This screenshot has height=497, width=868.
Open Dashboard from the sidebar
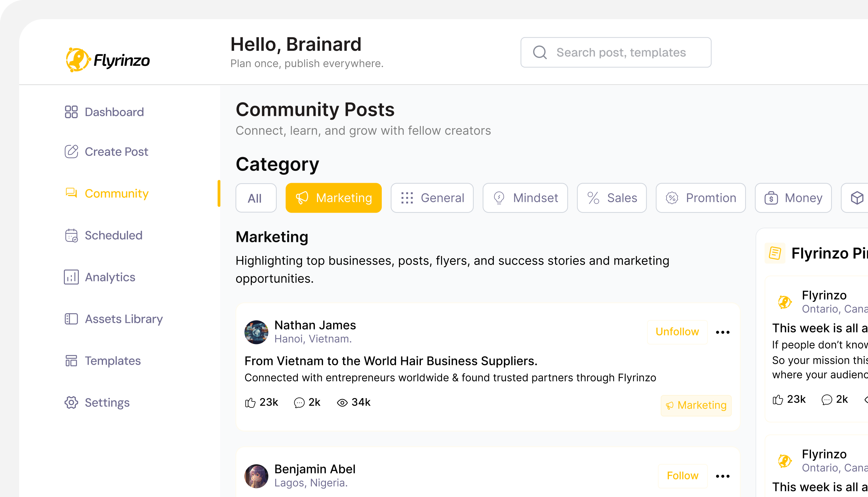[x=104, y=112]
